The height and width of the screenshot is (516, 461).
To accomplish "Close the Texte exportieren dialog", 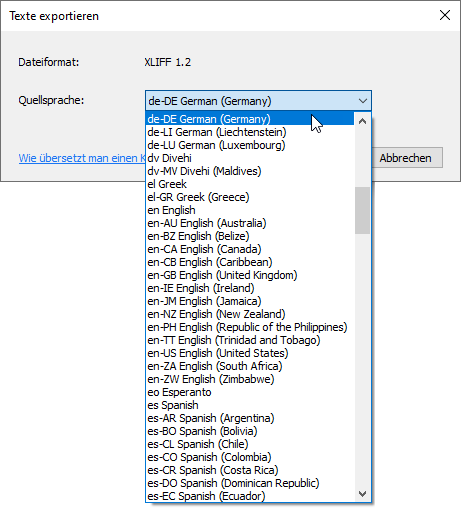I will (x=445, y=15).
